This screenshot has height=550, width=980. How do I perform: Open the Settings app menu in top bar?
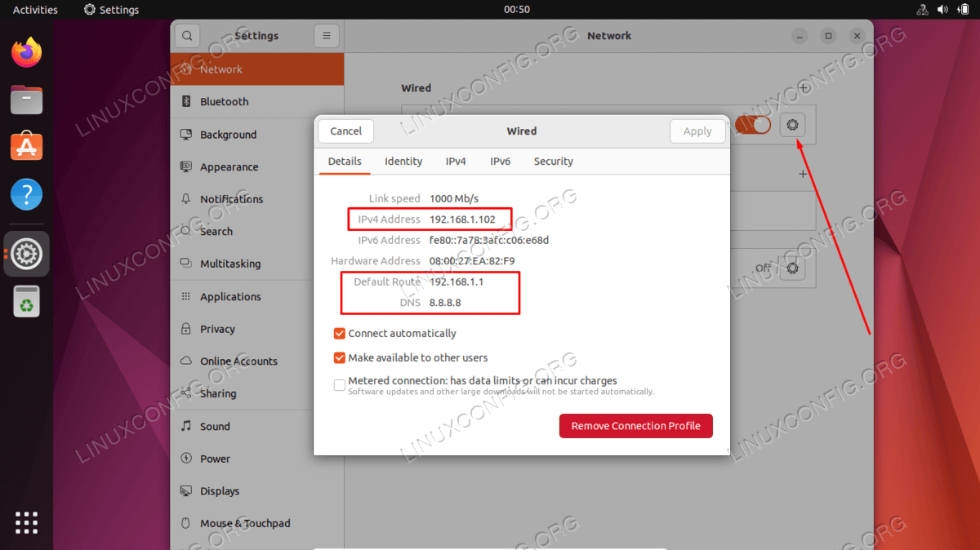(112, 10)
